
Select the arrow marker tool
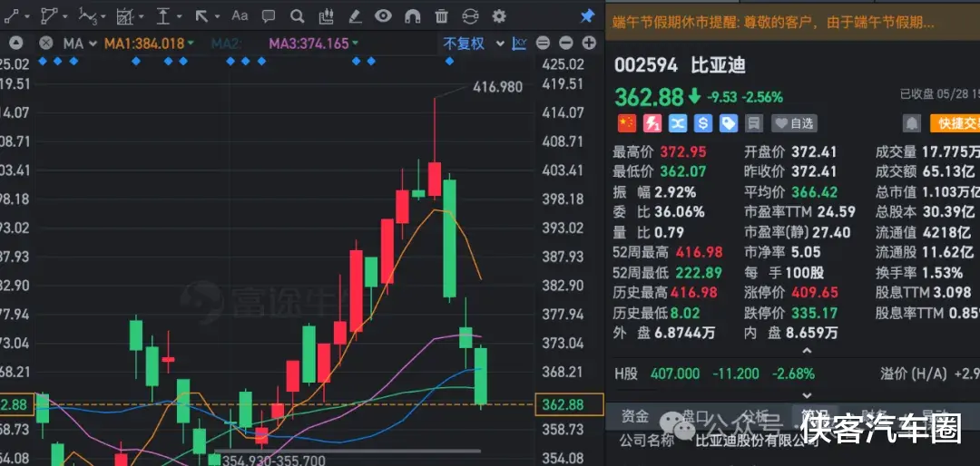pyautogui.click(x=201, y=16)
